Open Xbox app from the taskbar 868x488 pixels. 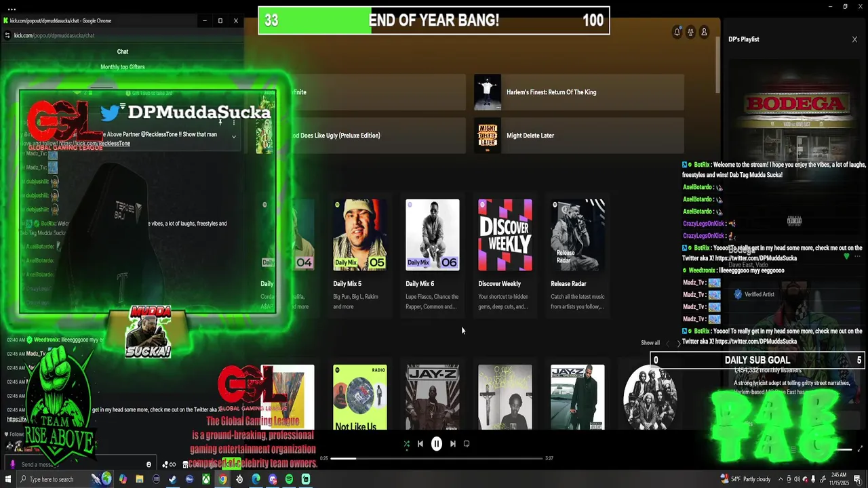[x=205, y=479]
